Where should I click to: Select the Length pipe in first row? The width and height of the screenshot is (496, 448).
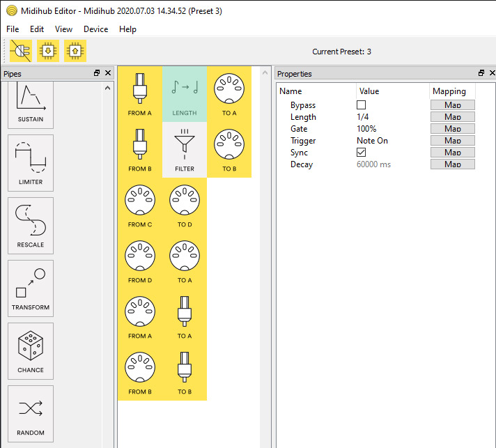click(x=185, y=94)
